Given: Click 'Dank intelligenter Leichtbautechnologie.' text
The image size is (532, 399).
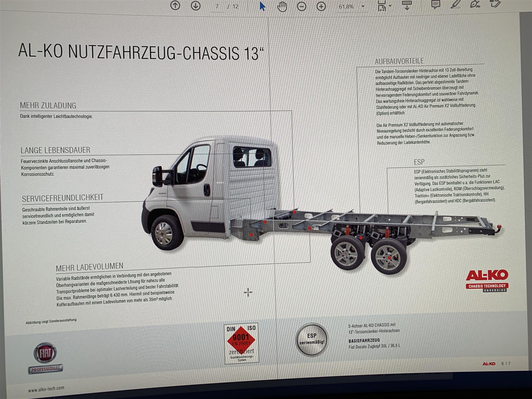Looking at the screenshot, I should (x=56, y=116).
